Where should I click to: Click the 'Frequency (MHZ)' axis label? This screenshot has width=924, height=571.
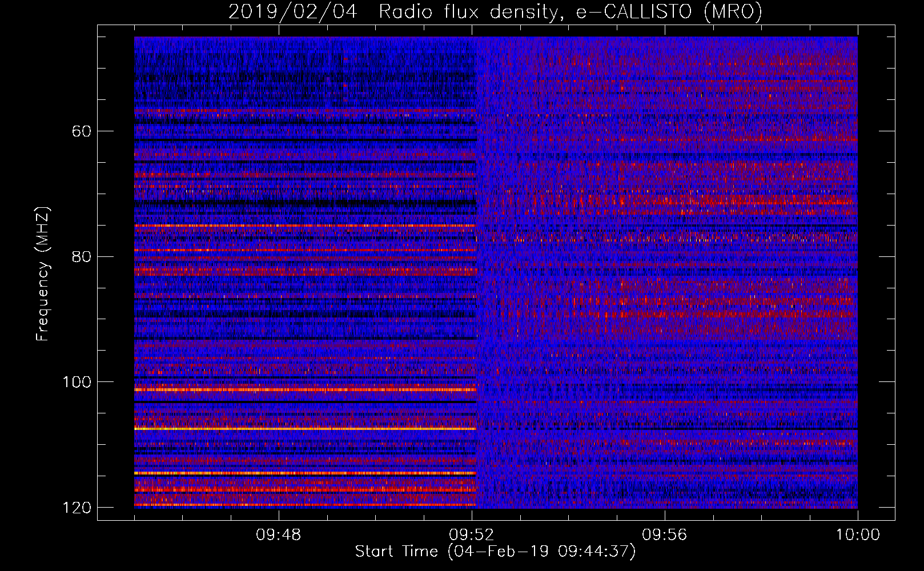point(43,274)
